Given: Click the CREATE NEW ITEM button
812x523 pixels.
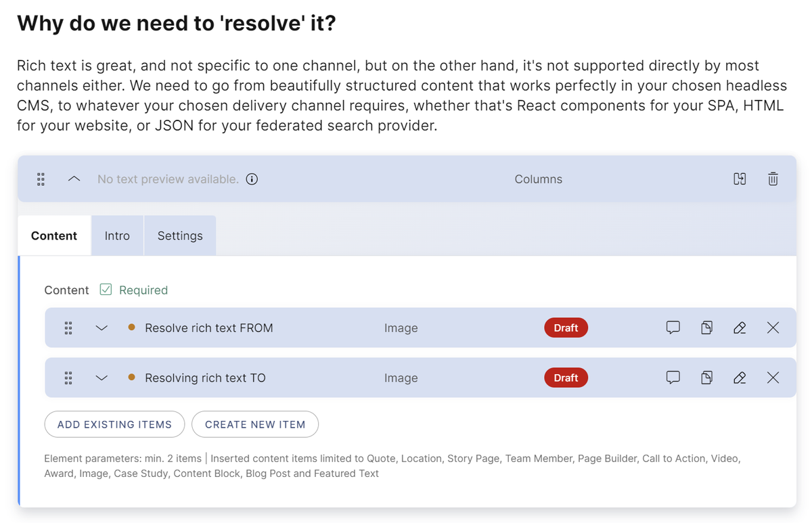Looking at the screenshot, I should coord(255,424).
